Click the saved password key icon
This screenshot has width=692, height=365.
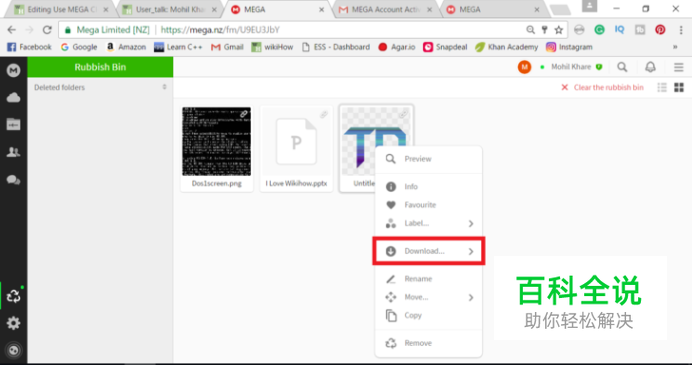(545, 30)
